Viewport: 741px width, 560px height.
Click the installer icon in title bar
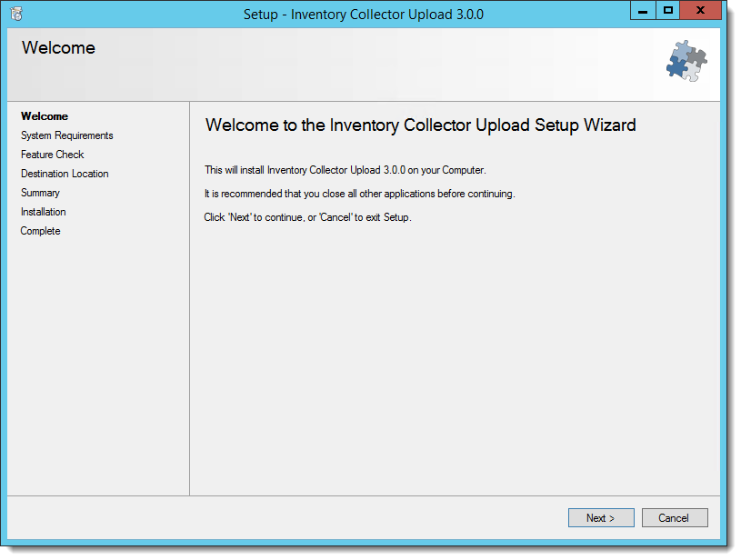coord(16,14)
